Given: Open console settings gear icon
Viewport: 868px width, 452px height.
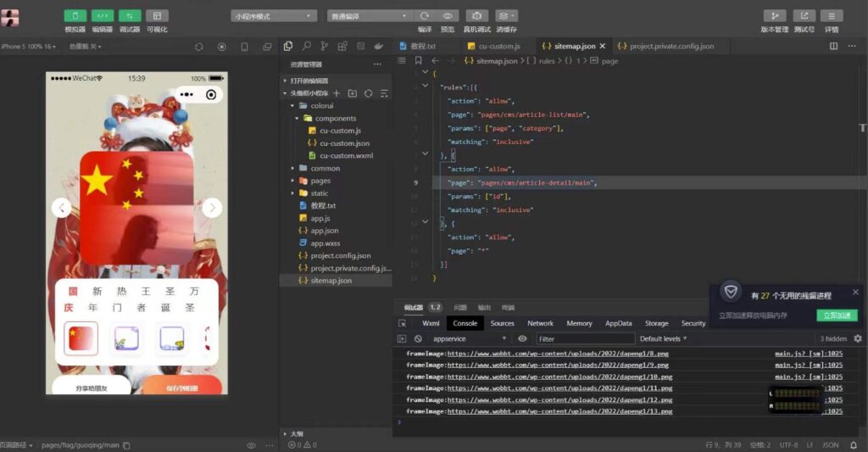Looking at the screenshot, I should tap(857, 338).
